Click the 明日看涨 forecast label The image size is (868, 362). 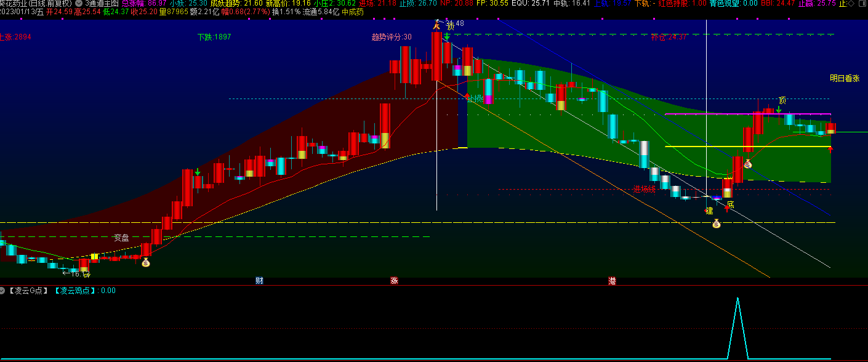pos(845,79)
